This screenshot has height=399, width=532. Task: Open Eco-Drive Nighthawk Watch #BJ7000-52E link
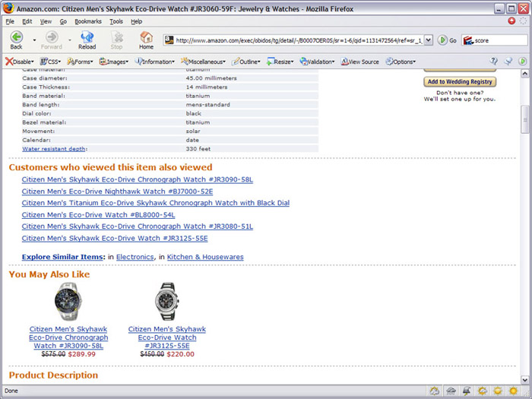pyautogui.click(x=117, y=192)
